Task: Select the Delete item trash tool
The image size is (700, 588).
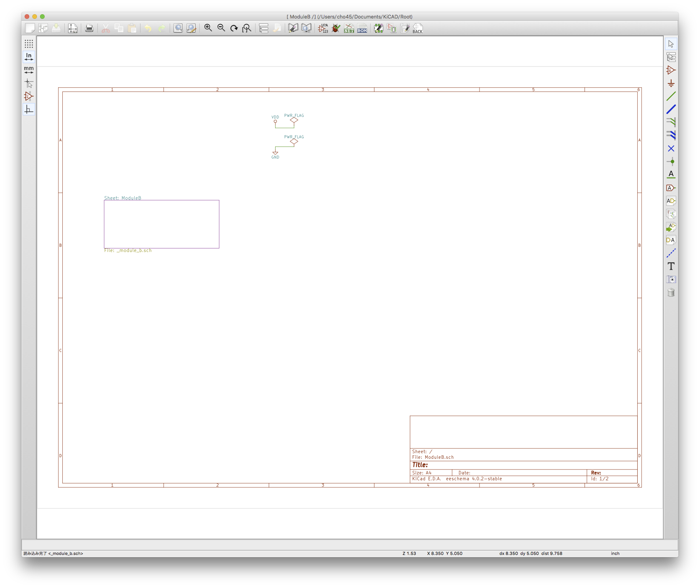Action: point(671,293)
